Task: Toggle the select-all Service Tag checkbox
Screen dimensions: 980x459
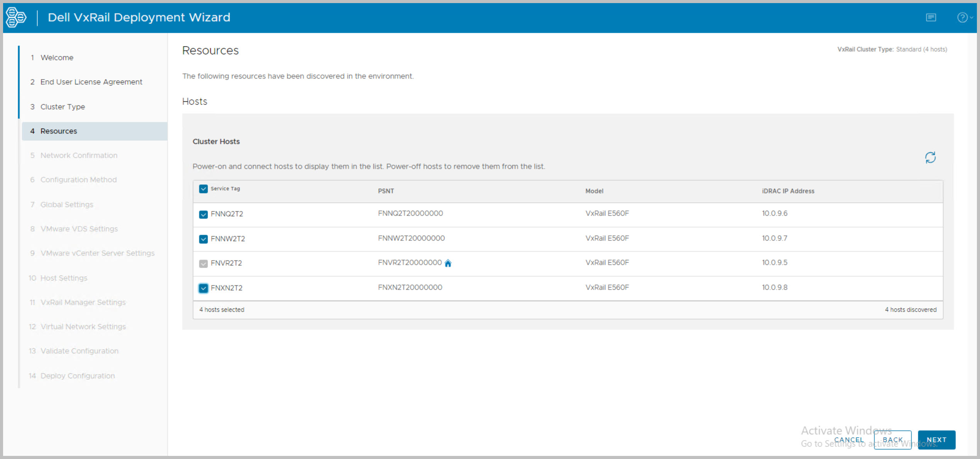Action: [x=203, y=189]
